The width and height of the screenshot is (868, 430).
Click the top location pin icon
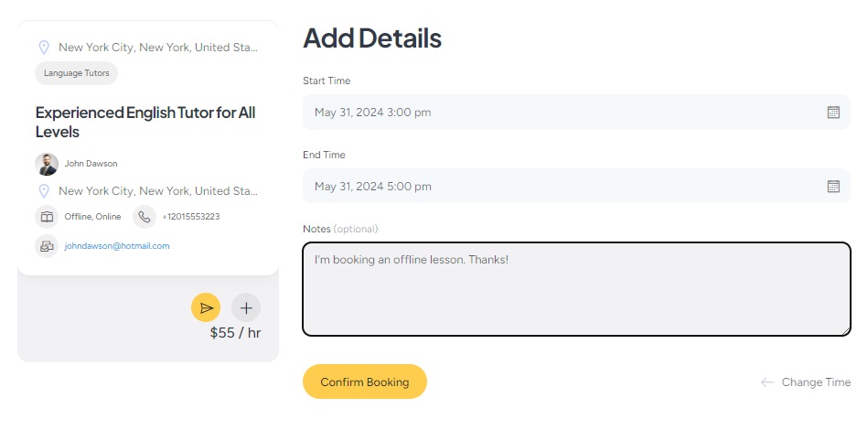(44, 48)
